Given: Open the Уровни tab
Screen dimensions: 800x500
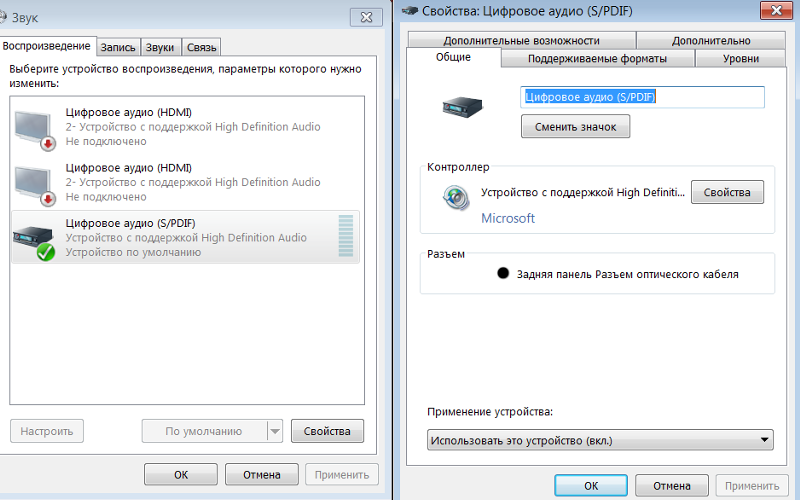Looking at the screenshot, I should click(740, 59).
